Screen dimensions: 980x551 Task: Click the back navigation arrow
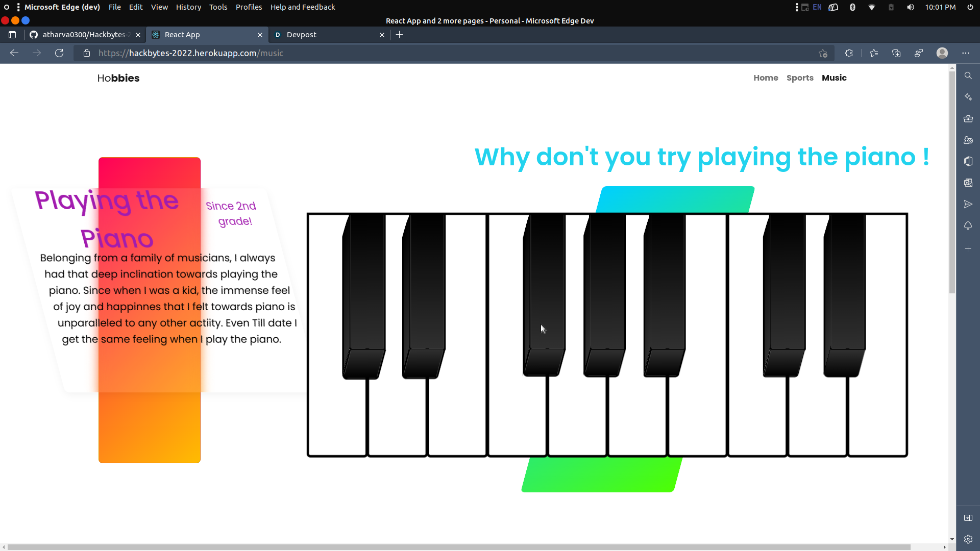point(14,53)
